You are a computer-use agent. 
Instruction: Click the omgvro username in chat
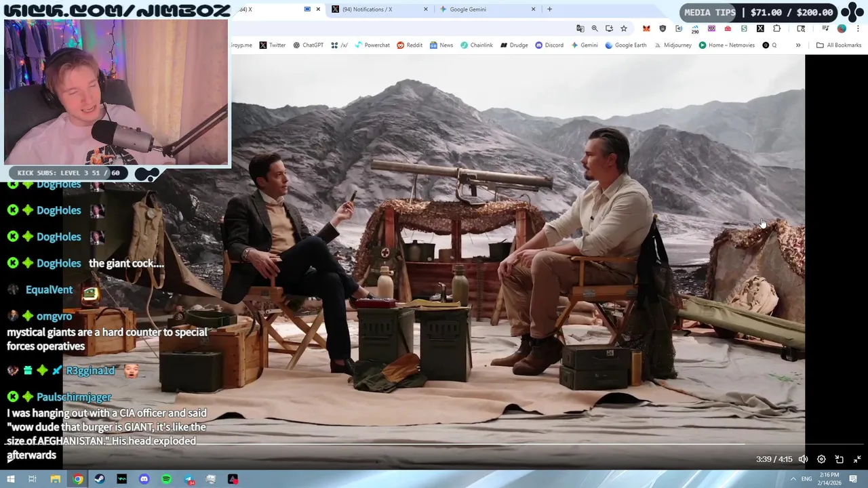tap(54, 317)
